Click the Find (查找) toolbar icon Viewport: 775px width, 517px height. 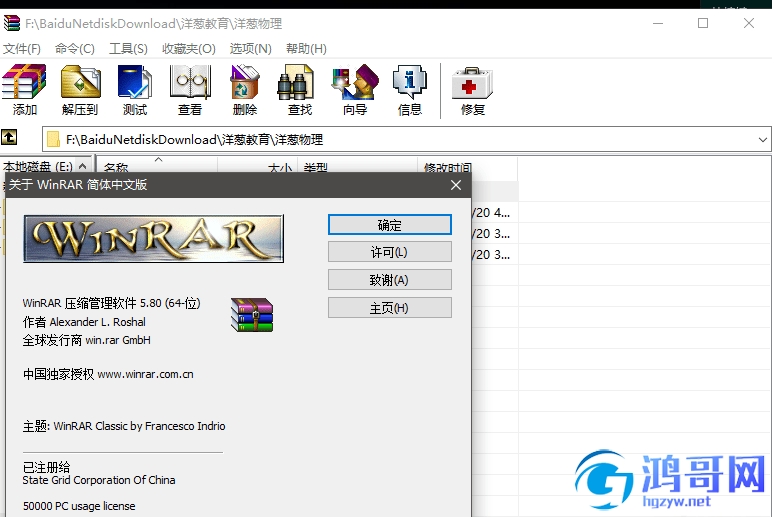[x=300, y=90]
